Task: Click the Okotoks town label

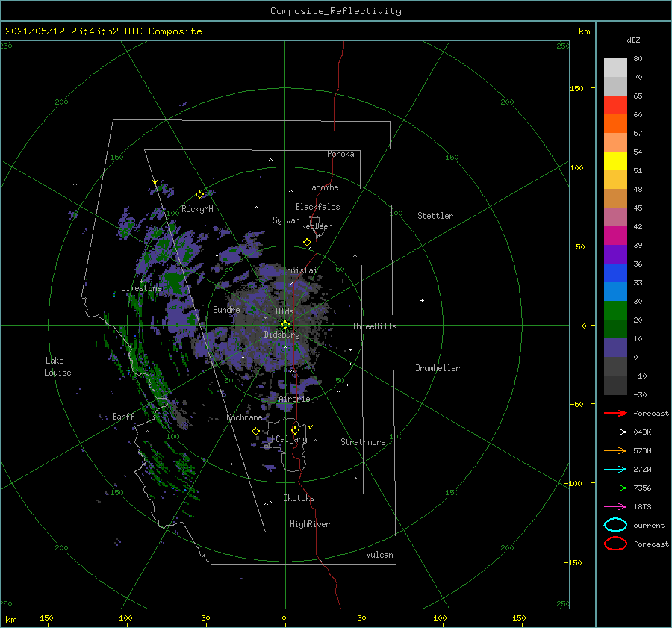Action: click(299, 498)
